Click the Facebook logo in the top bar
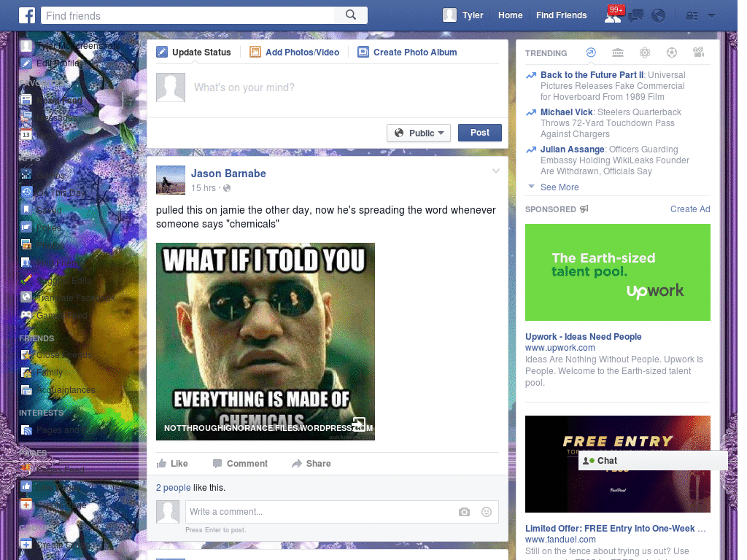This screenshot has height=560, width=747. click(x=27, y=15)
